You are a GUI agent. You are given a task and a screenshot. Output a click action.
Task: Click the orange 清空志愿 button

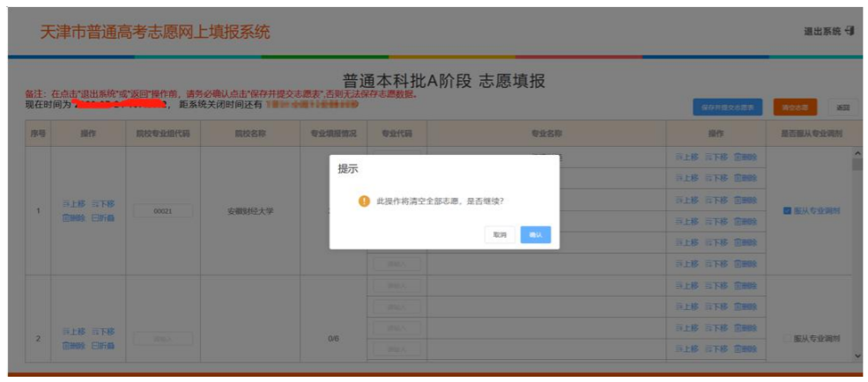click(795, 107)
